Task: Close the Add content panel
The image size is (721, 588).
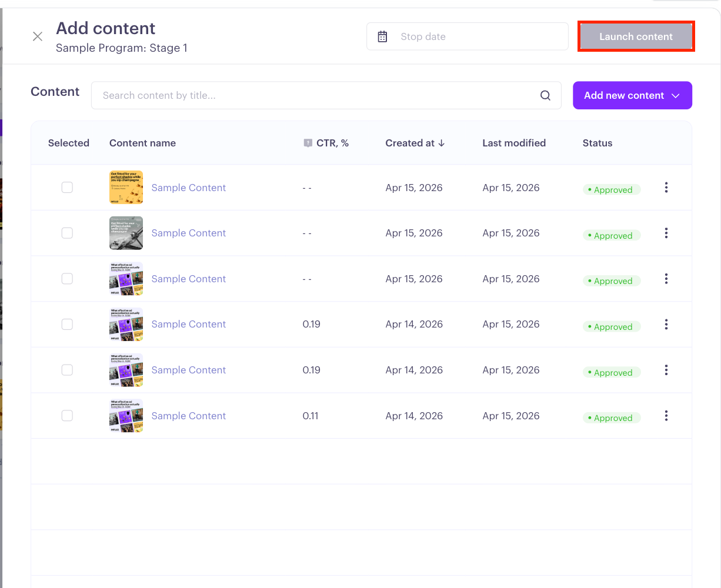Action: [x=38, y=36]
